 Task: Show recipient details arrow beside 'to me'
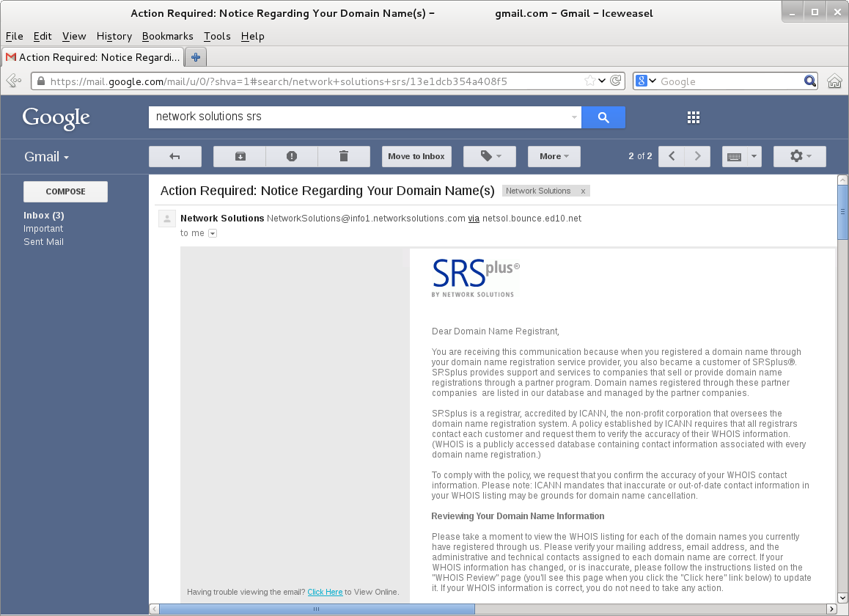(x=213, y=233)
